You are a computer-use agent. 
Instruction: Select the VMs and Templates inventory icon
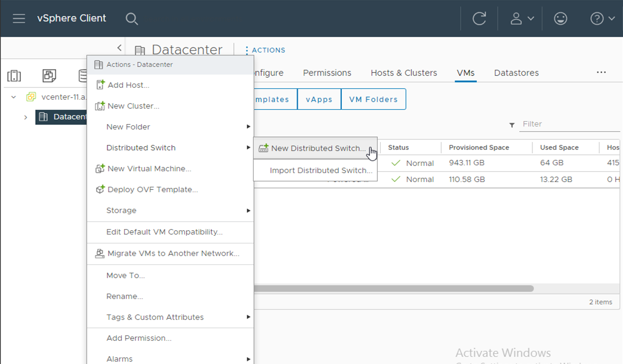pos(49,76)
